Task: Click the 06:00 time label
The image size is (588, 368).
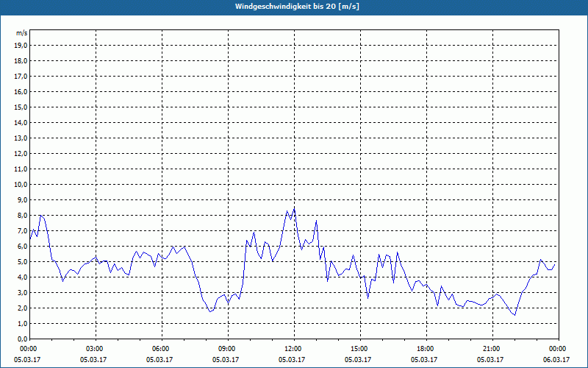Action: pos(162,349)
